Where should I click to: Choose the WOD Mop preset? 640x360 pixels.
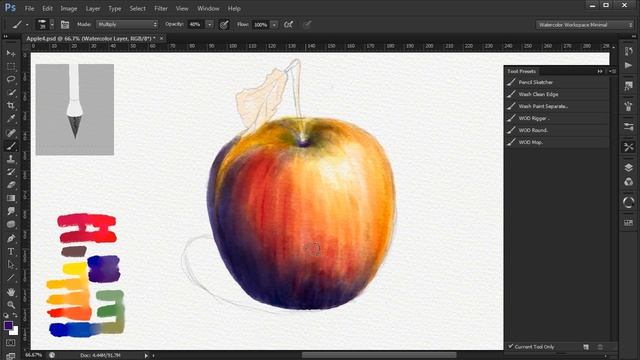coord(557,142)
